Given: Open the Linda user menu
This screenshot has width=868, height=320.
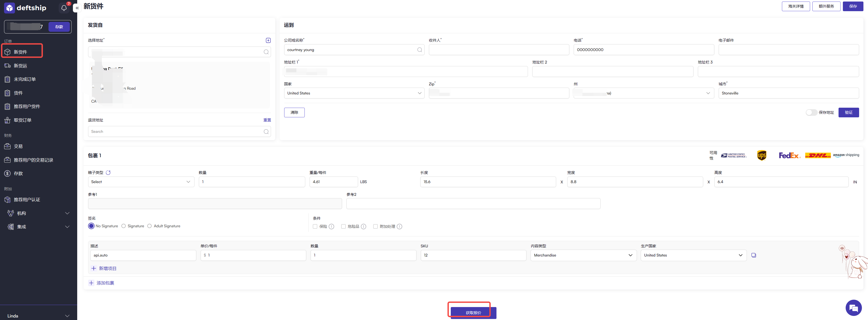Looking at the screenshot, I should 38,316.
